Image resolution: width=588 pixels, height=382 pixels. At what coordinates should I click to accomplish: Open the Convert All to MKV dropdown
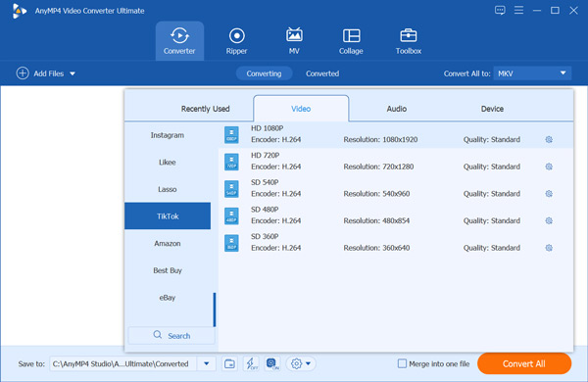point(532,73)
